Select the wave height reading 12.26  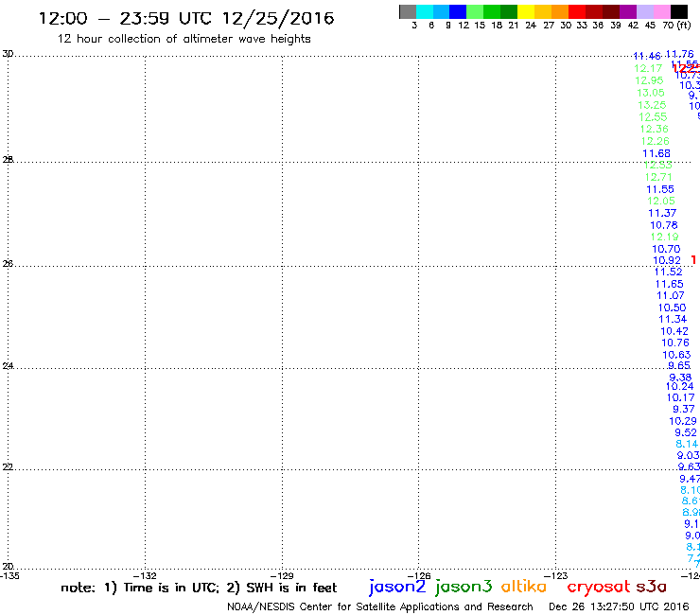pyautogui.click(x=656, y=141)
